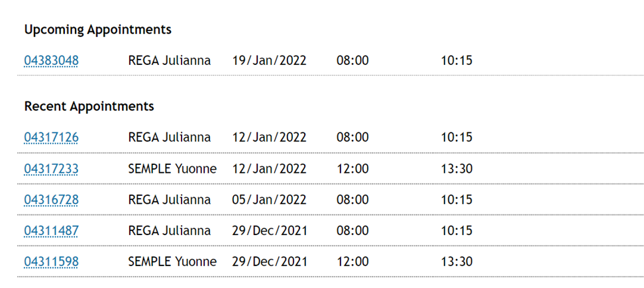Click the 08:00 start time for appointment 04316728

coord(352,199)
